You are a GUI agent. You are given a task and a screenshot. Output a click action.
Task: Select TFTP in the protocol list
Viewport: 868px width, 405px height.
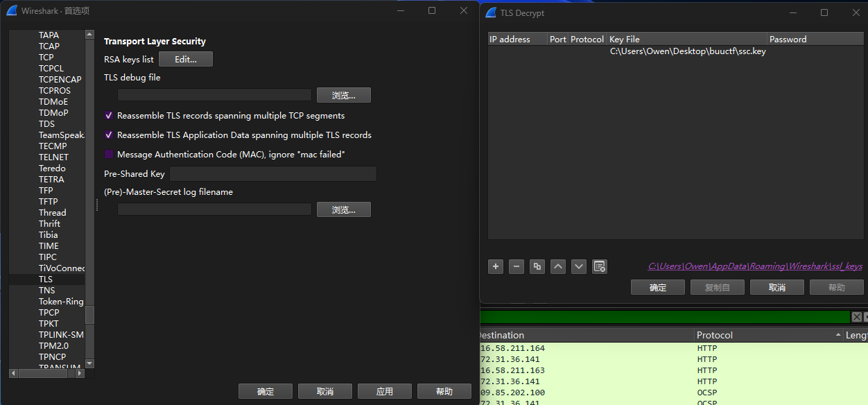(x=46, y=202)
